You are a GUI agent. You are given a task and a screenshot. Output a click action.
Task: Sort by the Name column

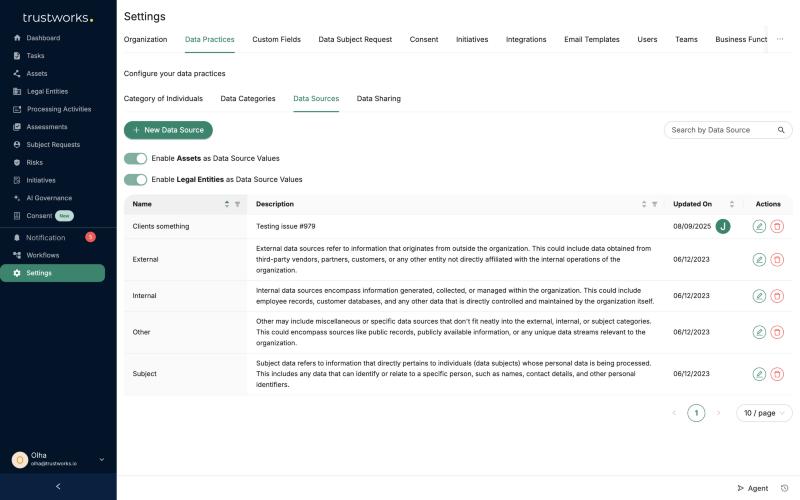point(227,204)
